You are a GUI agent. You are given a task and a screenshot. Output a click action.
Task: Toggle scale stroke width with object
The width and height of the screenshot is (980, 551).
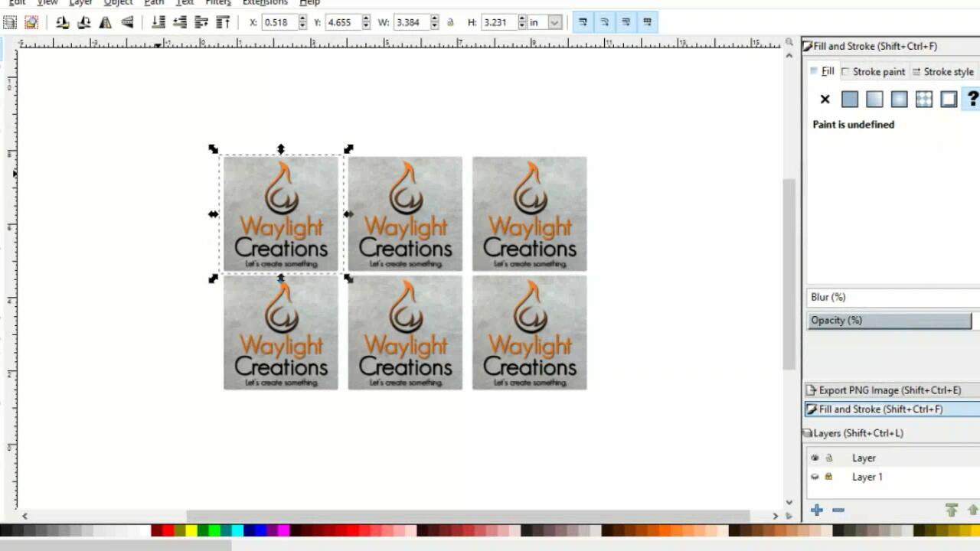click(583, 22)
